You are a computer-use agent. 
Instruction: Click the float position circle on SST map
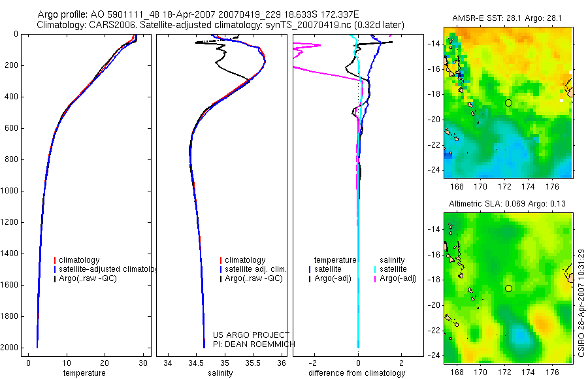click(x=508, y=103)
